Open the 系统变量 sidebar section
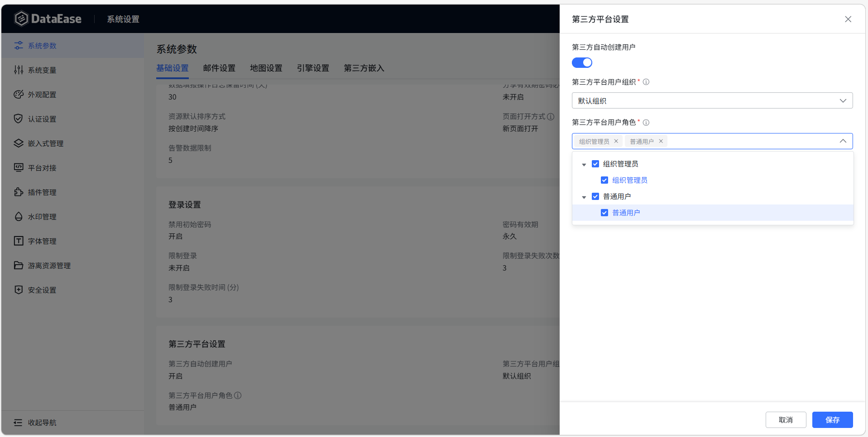Viewport: 868px width, 437px height. (42, 70)
